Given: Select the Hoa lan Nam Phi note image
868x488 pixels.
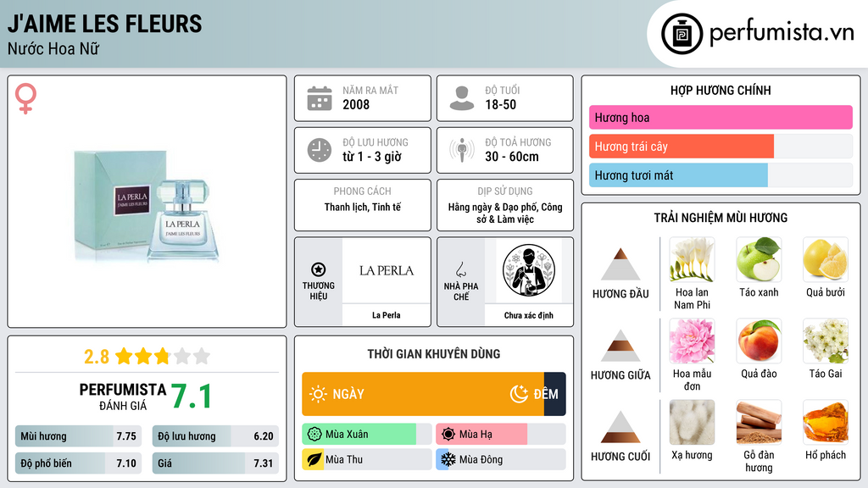Looking at the screenshot, I should [x=692, y=259].
